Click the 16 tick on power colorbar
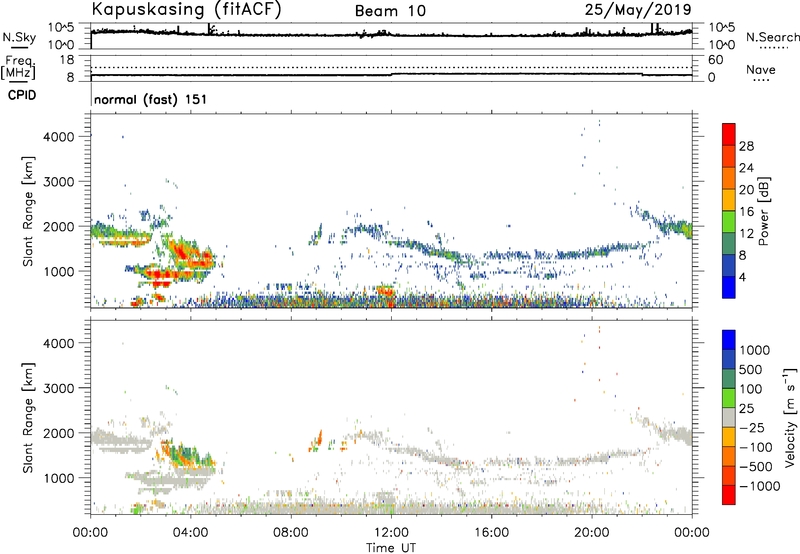Screen dimensions: 800x554 click(746, 212)
